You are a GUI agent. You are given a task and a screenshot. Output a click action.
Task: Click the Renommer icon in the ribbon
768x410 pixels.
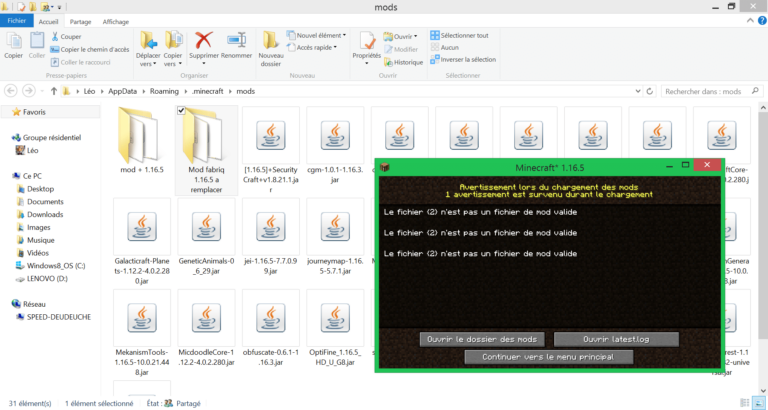[237, 41]
